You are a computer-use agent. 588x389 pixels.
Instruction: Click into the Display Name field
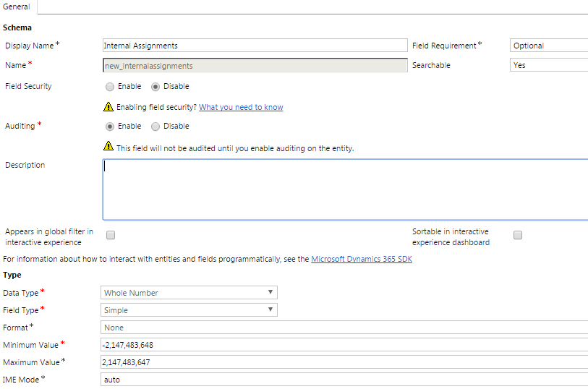point(255,46)
